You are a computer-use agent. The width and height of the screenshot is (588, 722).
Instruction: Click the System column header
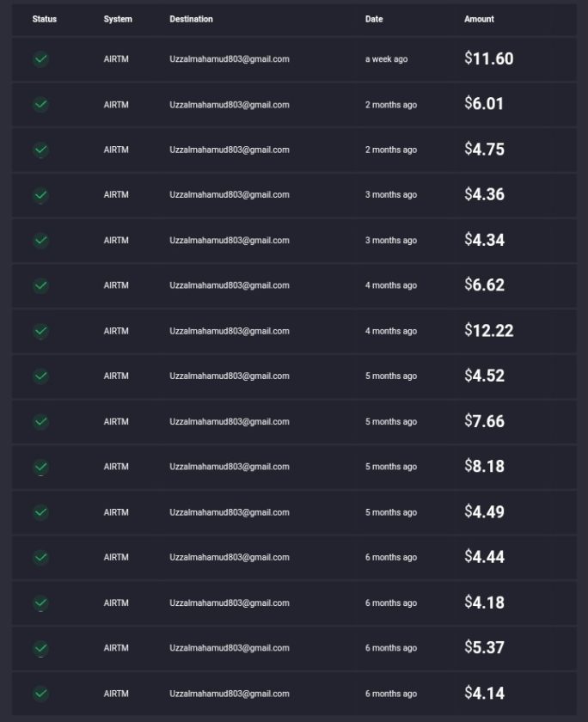click(118, 19)
